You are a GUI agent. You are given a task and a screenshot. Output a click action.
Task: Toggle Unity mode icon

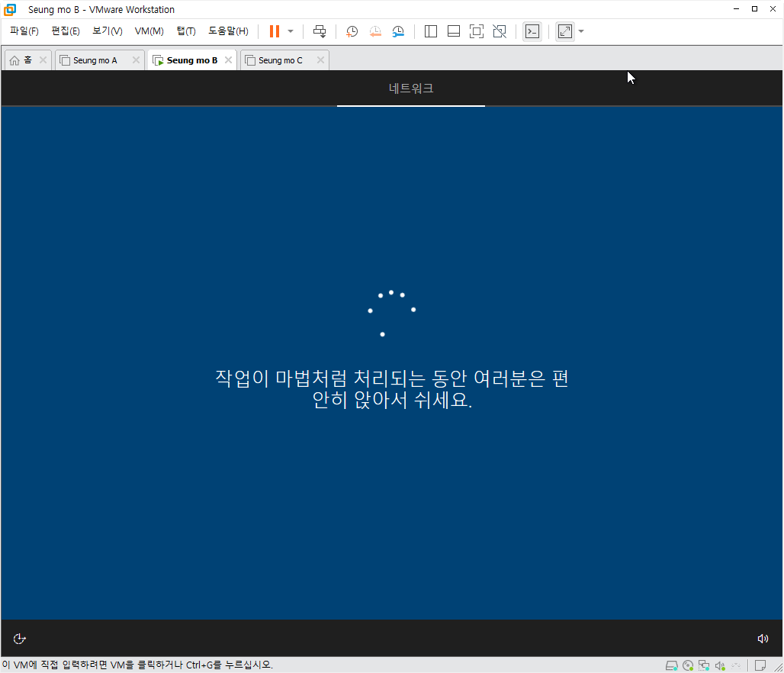coord(500,31)
